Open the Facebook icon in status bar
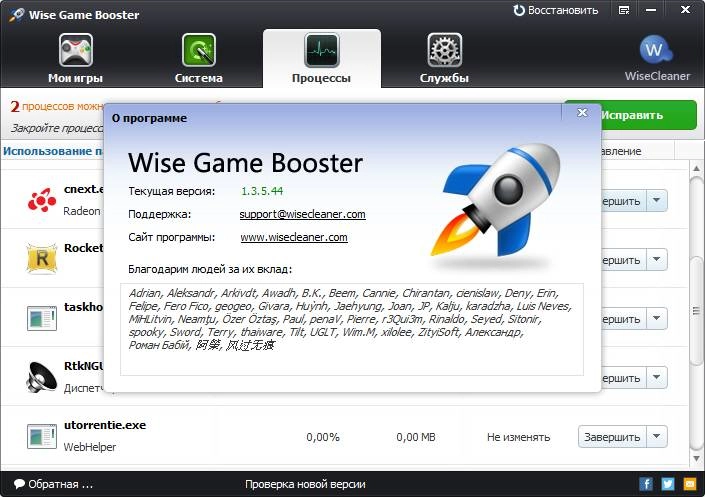 tap(646, 484)
